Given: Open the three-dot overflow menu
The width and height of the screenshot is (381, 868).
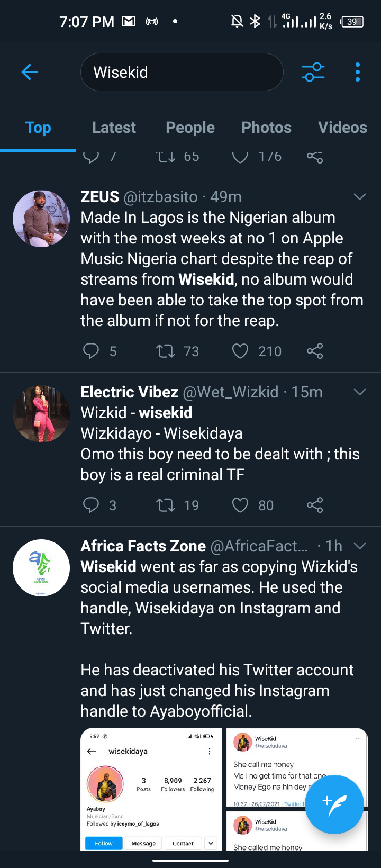Looking at the screenshot, I should pyautogui.click(x=358, y=72).
